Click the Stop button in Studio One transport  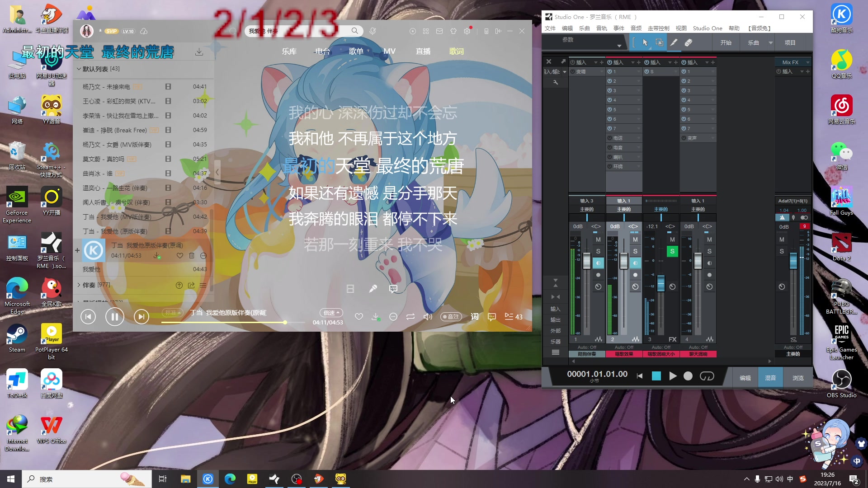656,376
